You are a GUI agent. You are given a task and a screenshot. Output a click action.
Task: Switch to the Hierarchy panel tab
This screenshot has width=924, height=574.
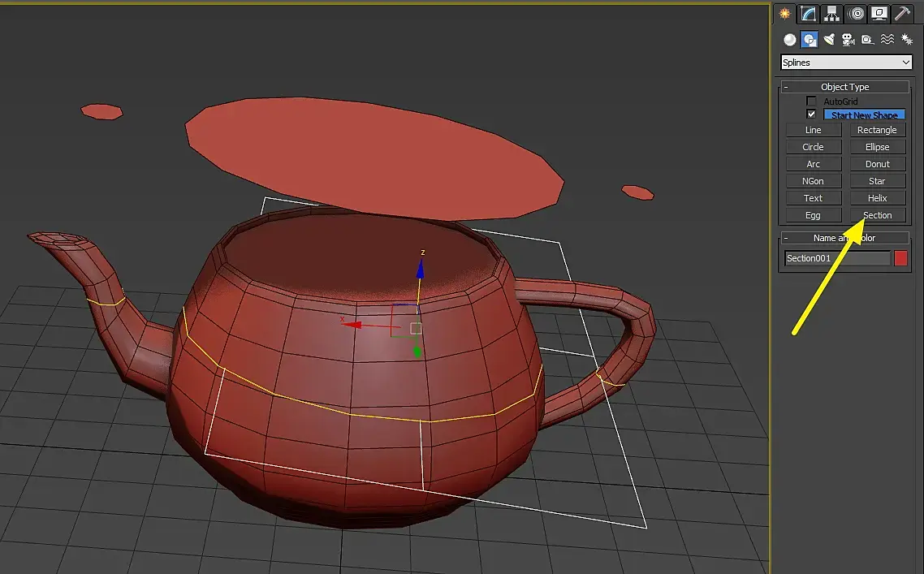click(831, 14)
